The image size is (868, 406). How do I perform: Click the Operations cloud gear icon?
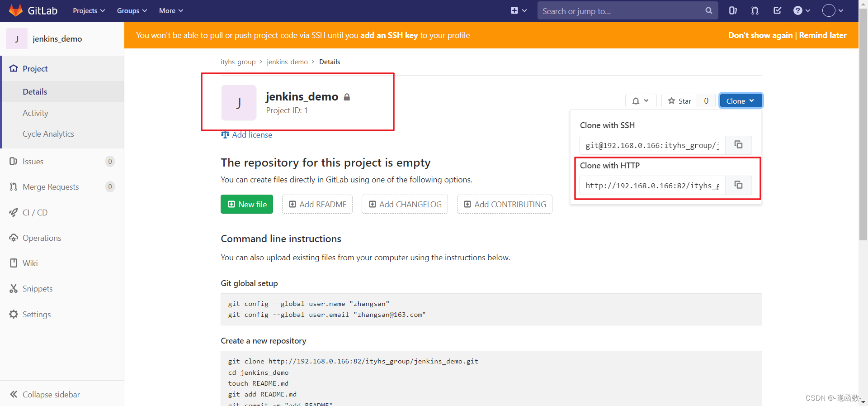tap(14, 238)
